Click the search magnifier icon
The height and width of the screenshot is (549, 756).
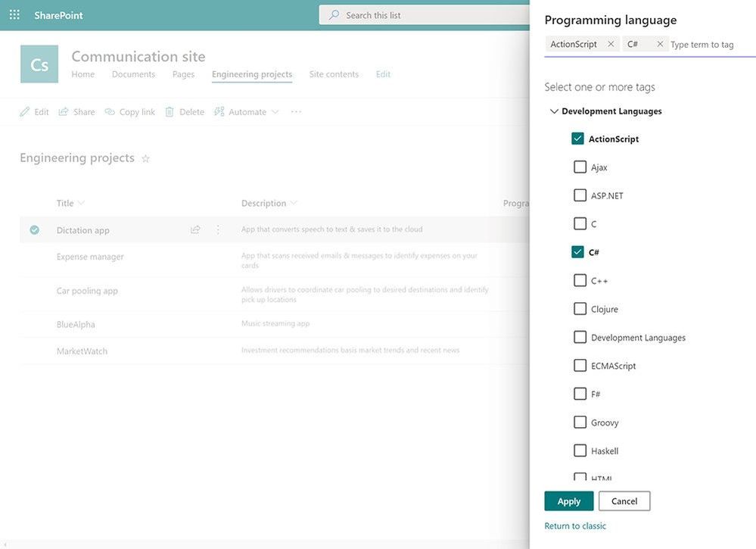pyautogui.click(x=334, y=15)
